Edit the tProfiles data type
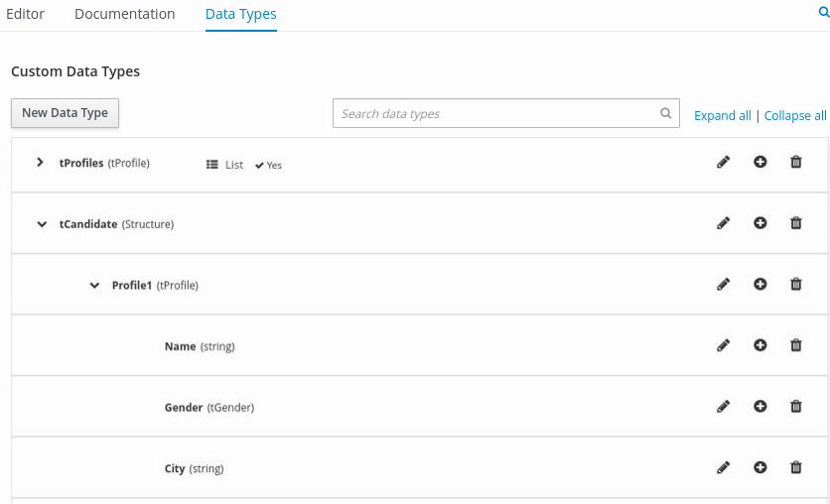Image resolution: width=830 pixels, height=504 pixels. click(x=723, y=163)
